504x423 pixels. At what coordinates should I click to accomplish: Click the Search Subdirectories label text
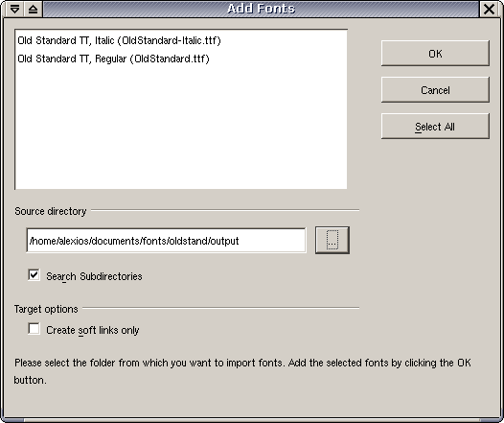[94, 276]
